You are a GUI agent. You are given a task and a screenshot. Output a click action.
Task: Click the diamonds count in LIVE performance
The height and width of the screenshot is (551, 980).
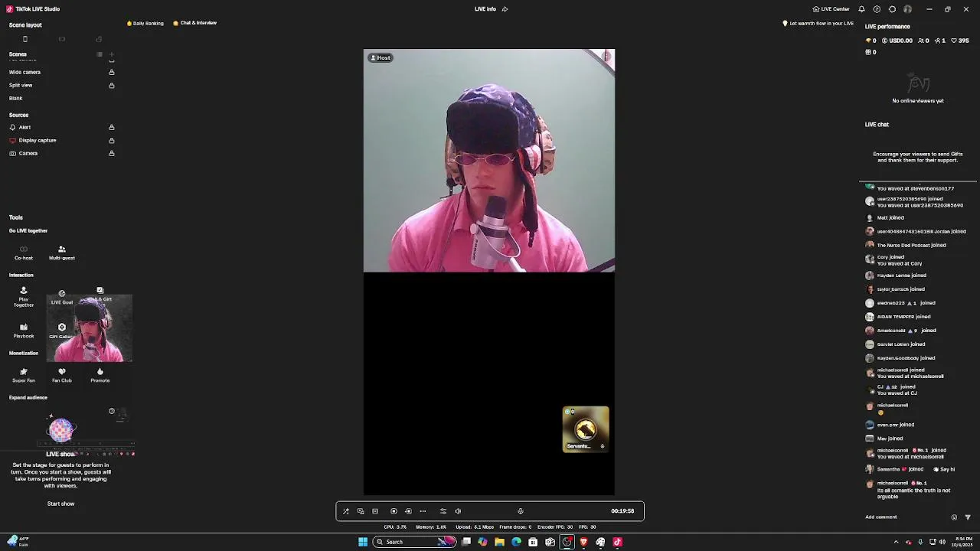click(x=871, y=41)
